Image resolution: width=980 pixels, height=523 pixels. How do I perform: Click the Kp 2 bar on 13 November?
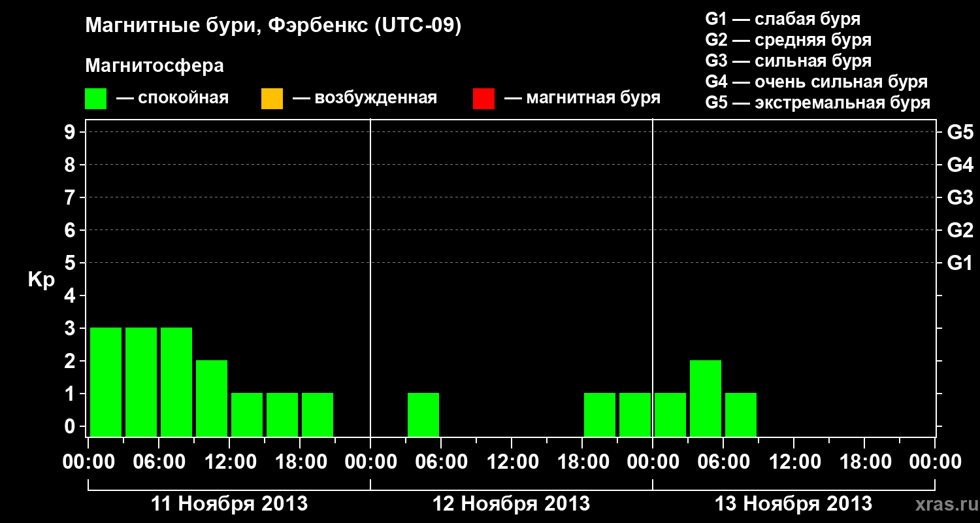point(706,398)
